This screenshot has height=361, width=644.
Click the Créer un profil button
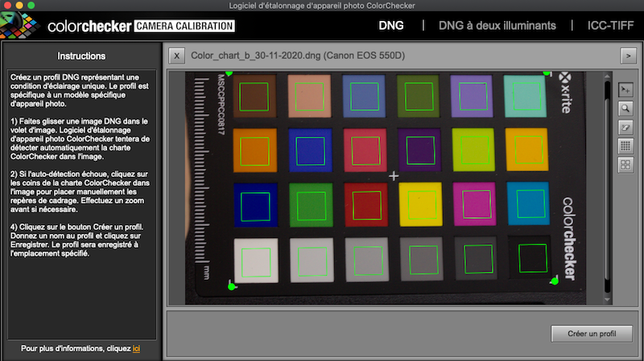coord(592,334)
